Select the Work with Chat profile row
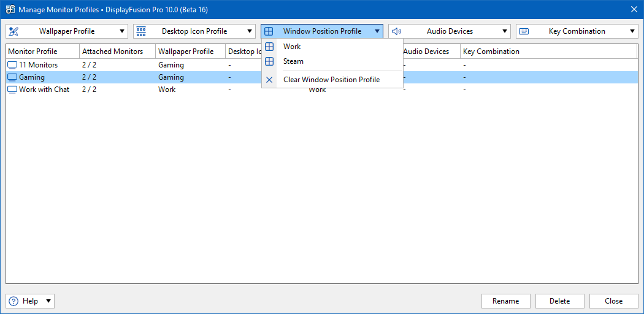Screen dimensions: 644x314 pyautogui.click(x=322, y=90)
